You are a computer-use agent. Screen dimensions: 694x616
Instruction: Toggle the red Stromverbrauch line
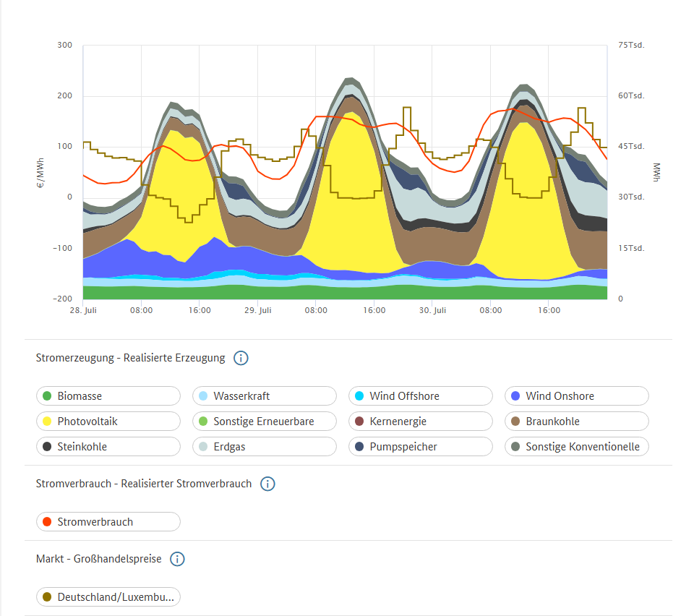tap(108, 522)
